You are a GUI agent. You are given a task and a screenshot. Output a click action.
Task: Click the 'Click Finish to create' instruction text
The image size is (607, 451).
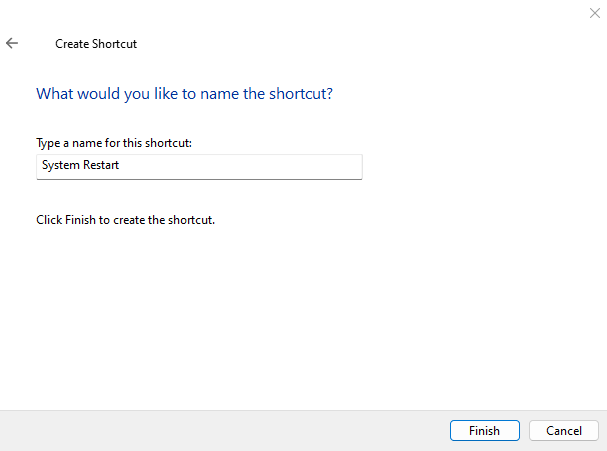125,220
